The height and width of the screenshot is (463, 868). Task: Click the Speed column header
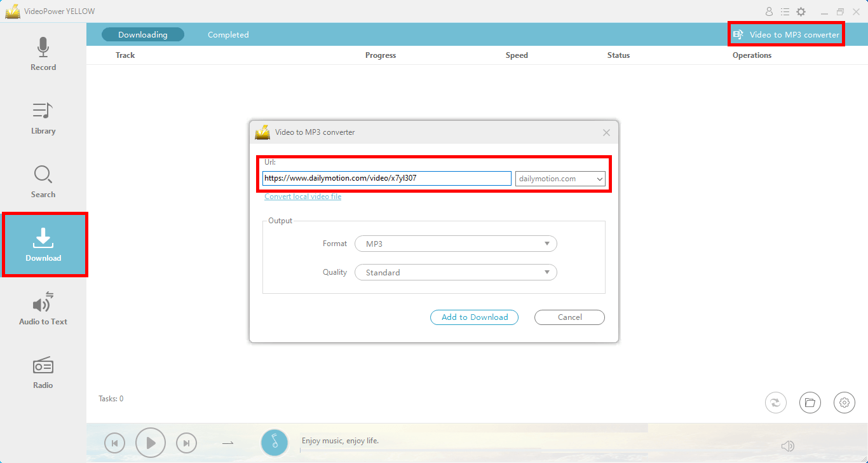click(x=517, y=55)
